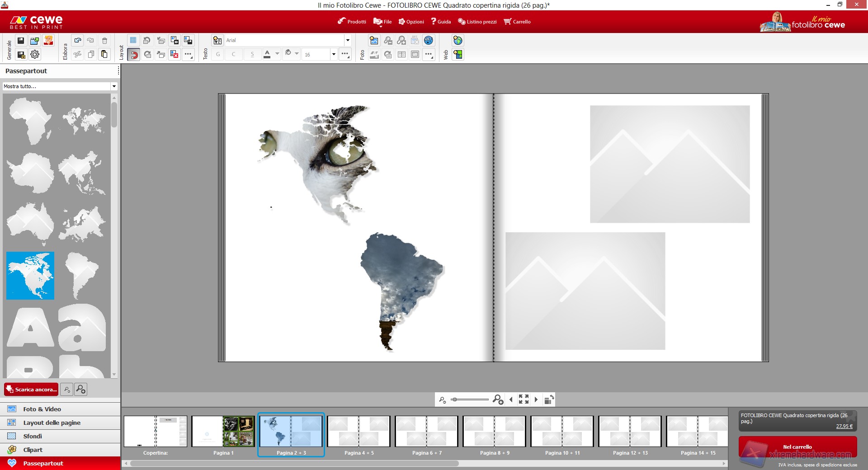Screen dimensions: 868x470
Task: Click the insert text box icon
Action: point(217,41)
